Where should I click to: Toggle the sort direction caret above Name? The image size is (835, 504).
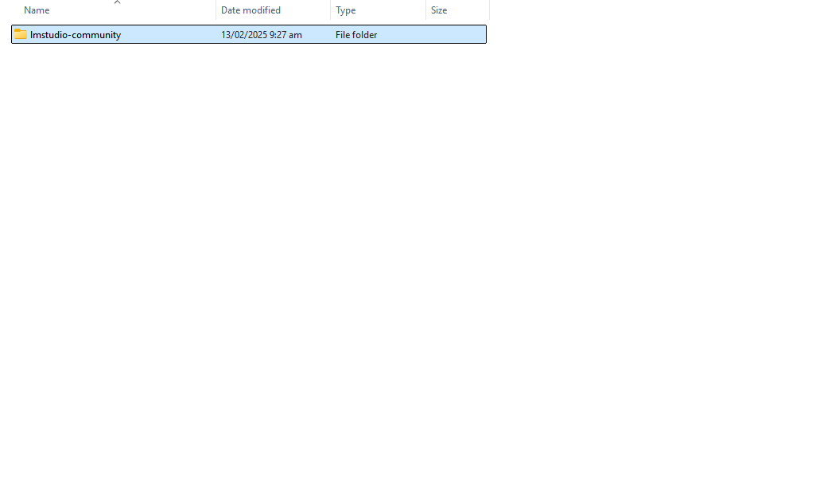[117, 2]
